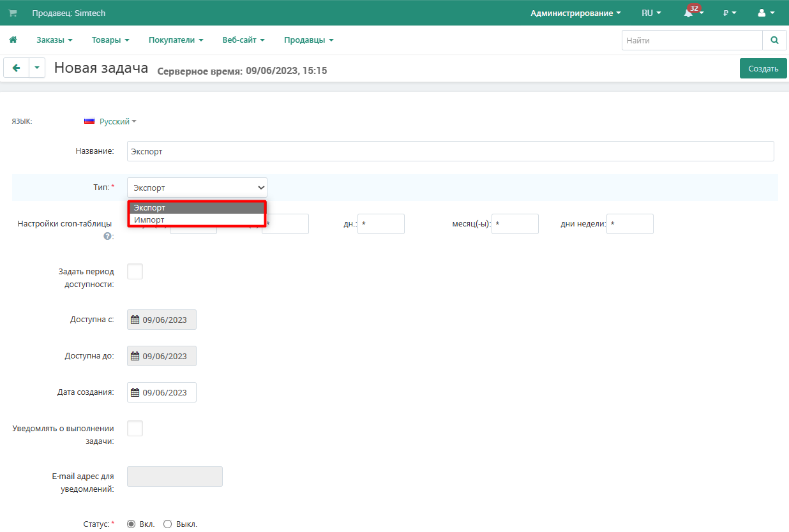Open the "Администрирование" dropdown
789x532 pixels.
tap(576, 13)
